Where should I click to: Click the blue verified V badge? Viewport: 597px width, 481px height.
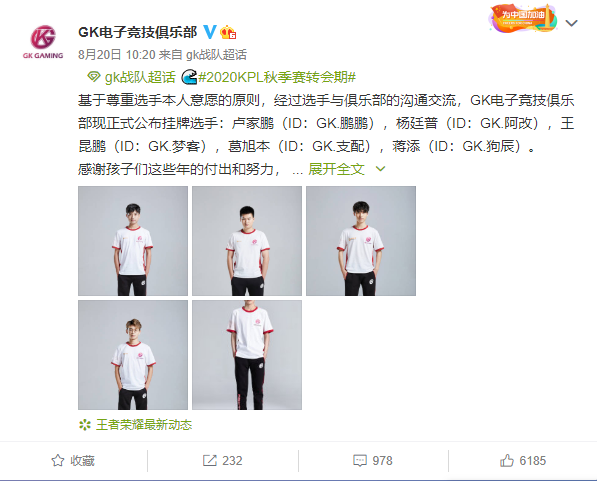(x=210, y=32)
